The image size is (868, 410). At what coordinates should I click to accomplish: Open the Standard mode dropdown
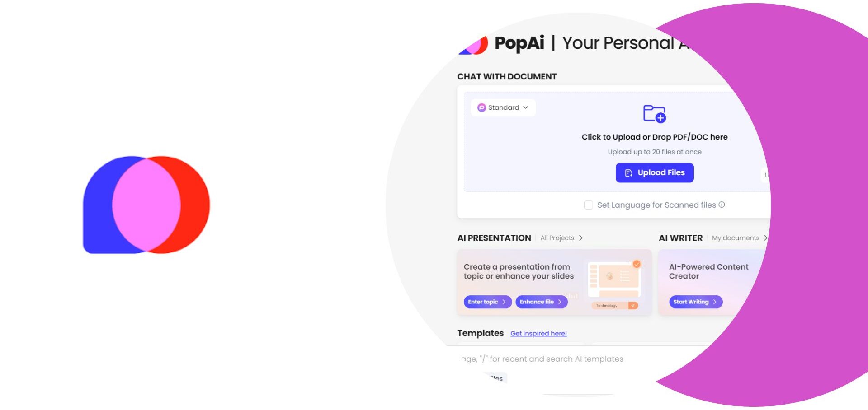(503, 107)
